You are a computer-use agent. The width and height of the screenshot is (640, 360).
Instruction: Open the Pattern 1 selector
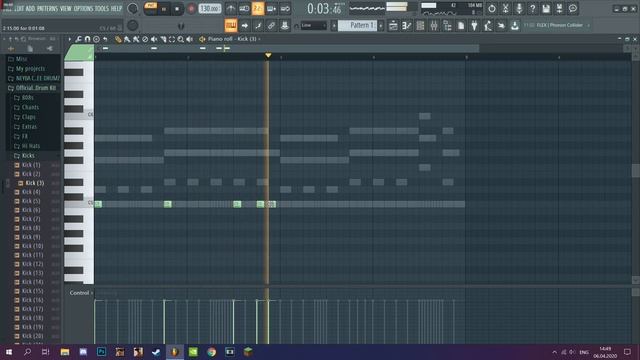tap(358, 26)
